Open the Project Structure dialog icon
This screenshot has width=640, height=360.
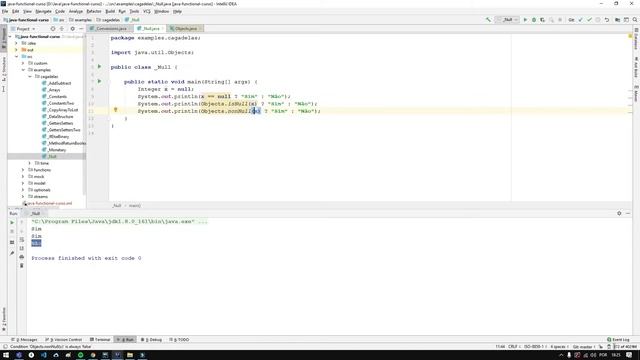tap(618, 20)
